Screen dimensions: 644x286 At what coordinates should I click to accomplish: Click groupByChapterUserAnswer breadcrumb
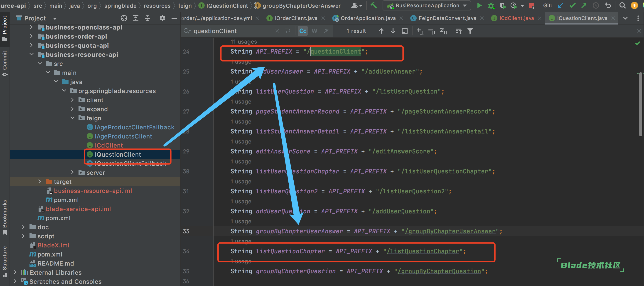tap(297, 5)
